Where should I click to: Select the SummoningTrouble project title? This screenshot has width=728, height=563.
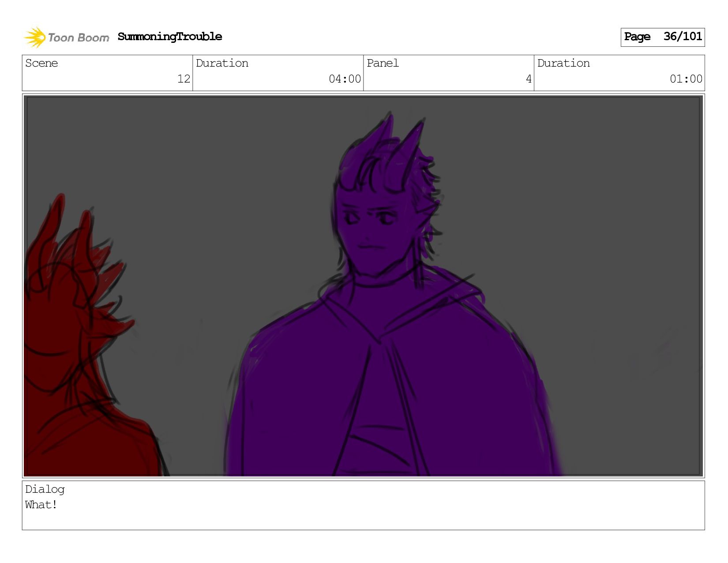coord(170,37)
